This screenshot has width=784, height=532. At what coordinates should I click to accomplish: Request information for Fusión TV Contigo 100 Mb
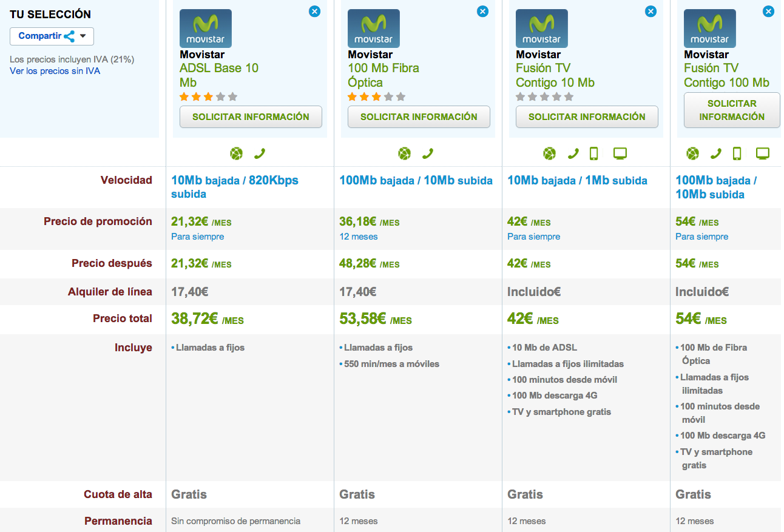click(x=732, y=110)
